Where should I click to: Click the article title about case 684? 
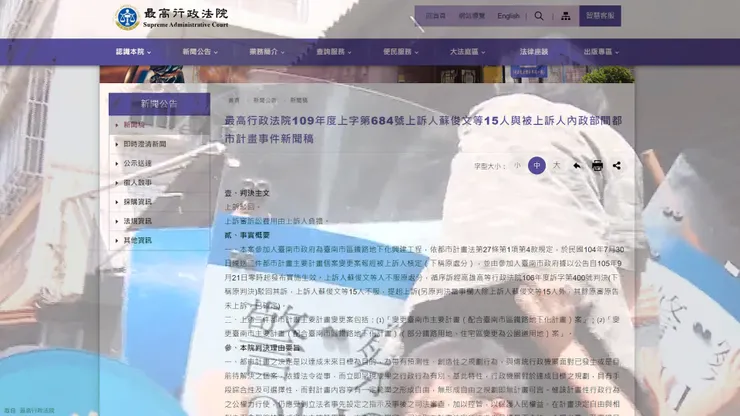point(423,130)
